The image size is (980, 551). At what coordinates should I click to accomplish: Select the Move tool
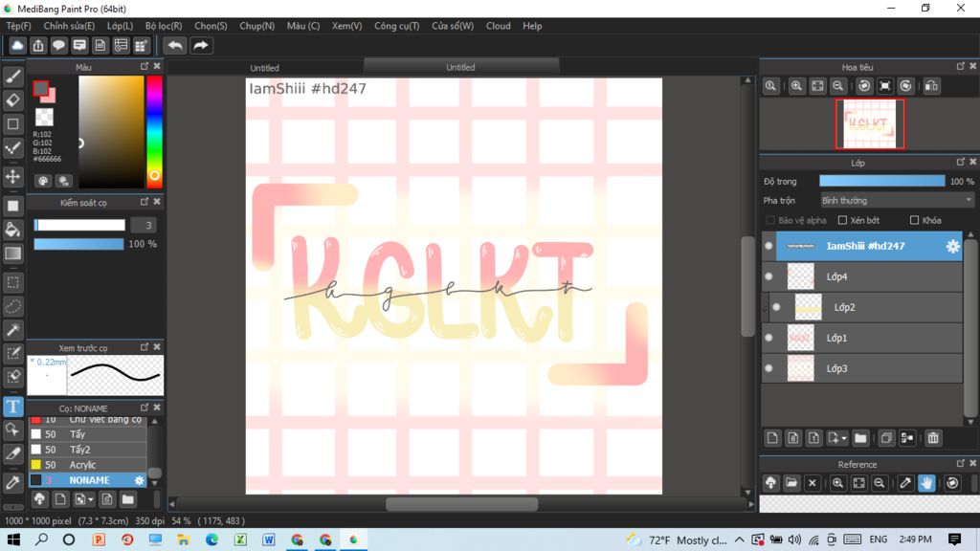coord(12,177)
